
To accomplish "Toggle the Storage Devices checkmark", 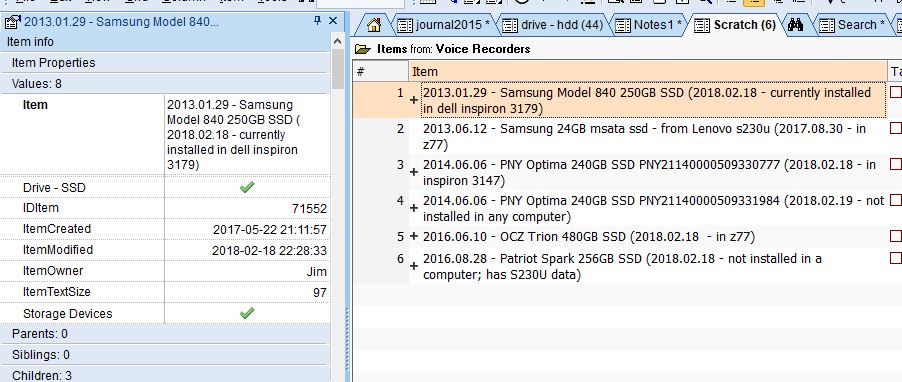I will pyautogui.click(x=247, y=313).
